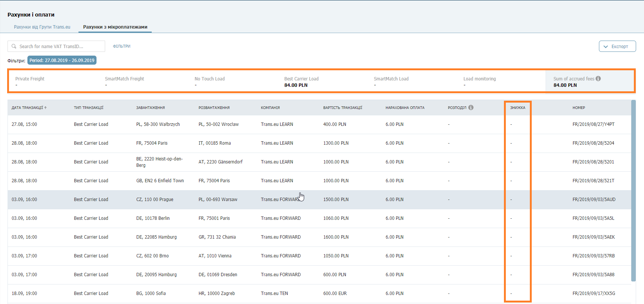This screenshot has height=304, width=644.
Task: Click sort arrow on ДАТА ТРАНЗАКЦІЇ header
Action: pyautogui.click(x=45, y=107)
